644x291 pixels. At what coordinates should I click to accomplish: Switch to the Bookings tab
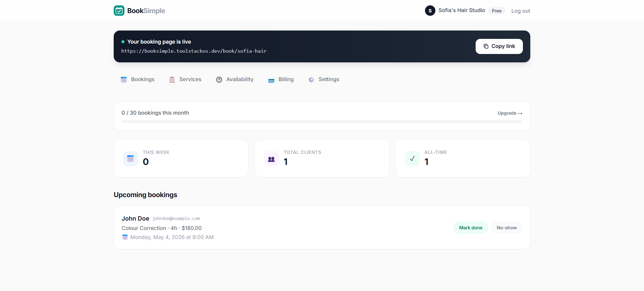(138, 79)
